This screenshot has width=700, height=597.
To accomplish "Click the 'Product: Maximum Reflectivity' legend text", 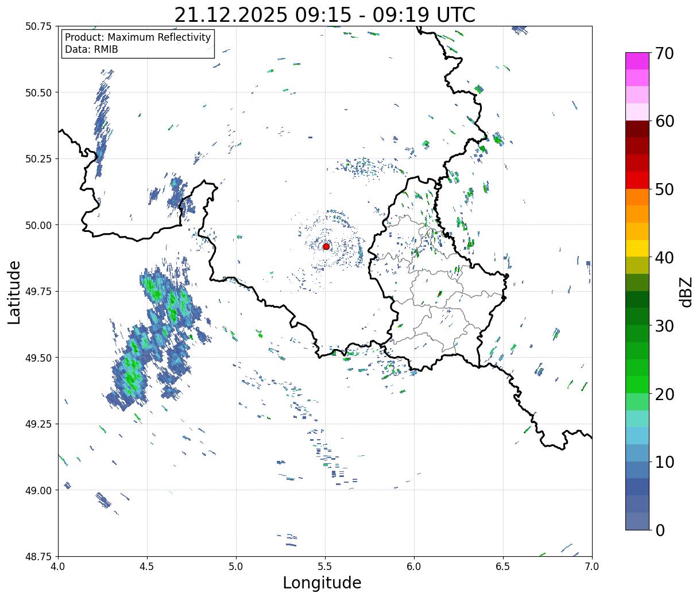I will (138, 37).
